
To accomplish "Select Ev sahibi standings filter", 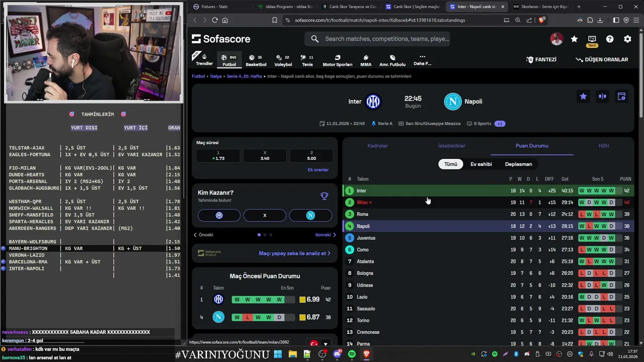I will coord(481,164).
